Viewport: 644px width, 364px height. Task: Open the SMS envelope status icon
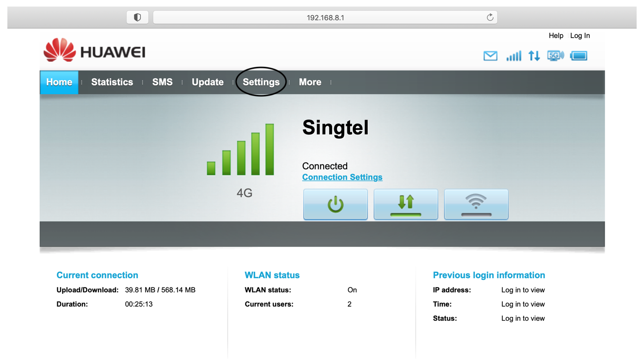point(490,56)
